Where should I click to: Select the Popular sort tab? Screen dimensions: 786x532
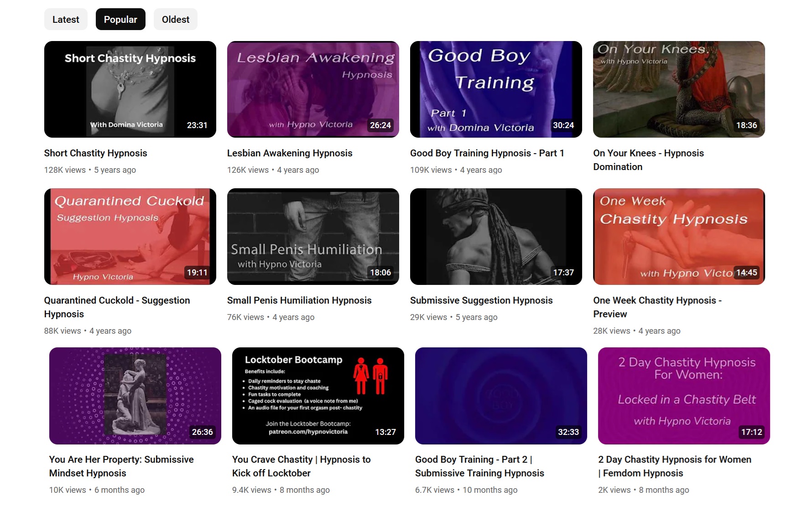click(x=120, y=20)
